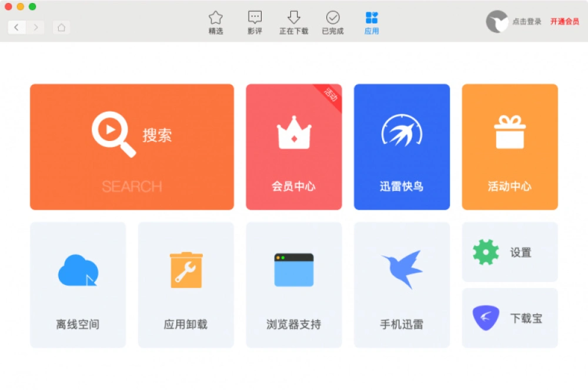The image size is (588, 390).
Task: Click the 手机迅雷 label
Action: coord(402,324)
